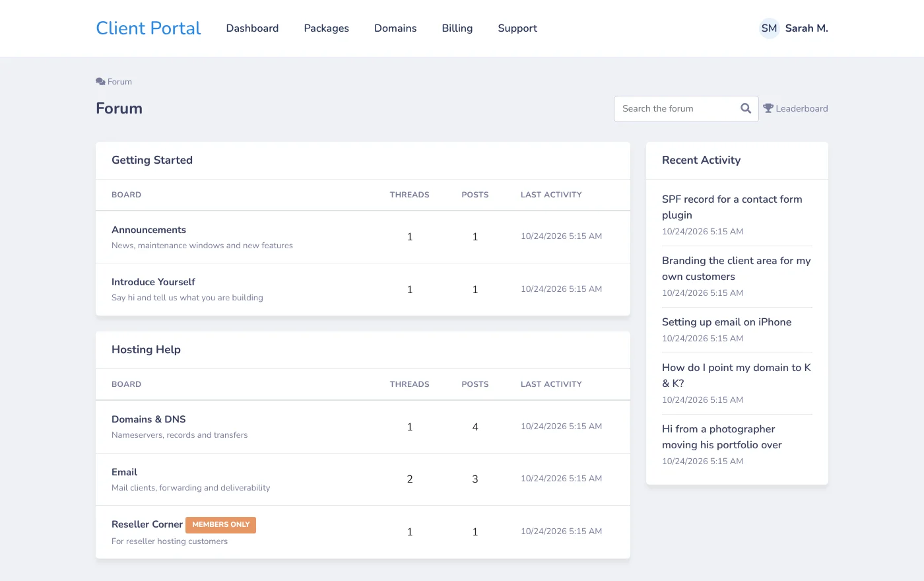The width and height of the screenshot is (924, 581).
Task: Open the Domains & DNS board
Action: coord(148,419)
